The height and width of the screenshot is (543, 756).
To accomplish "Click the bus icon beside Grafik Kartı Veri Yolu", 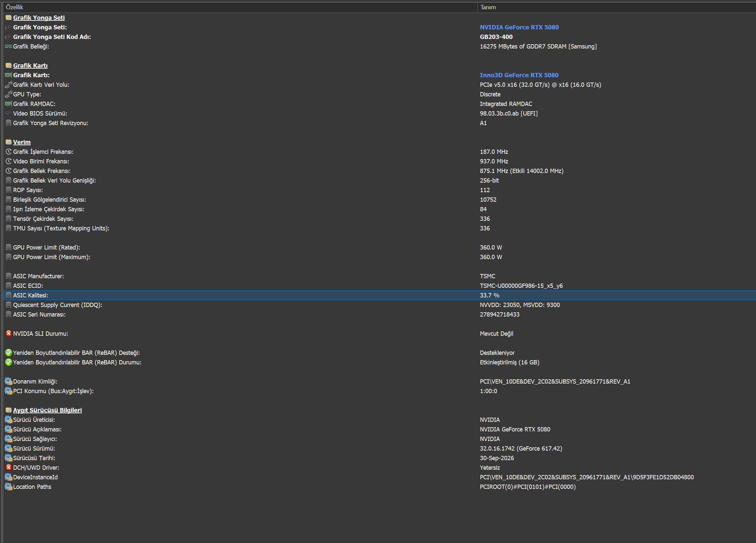I will (9, 85).
